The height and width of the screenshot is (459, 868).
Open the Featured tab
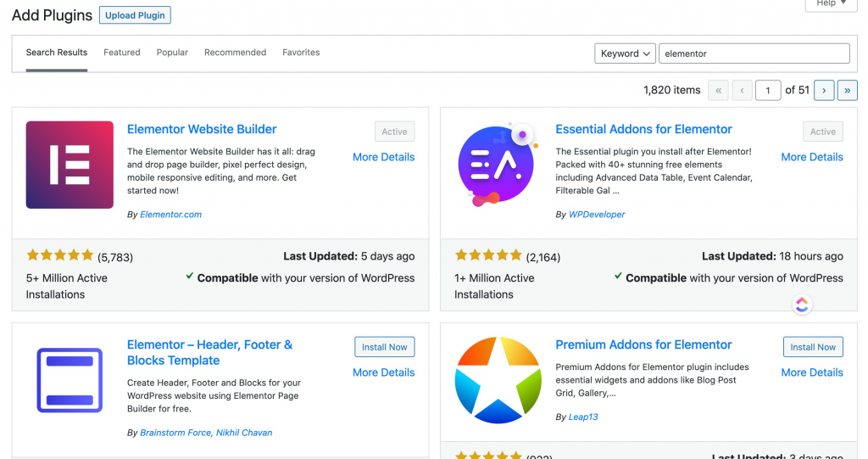[122, 53]
